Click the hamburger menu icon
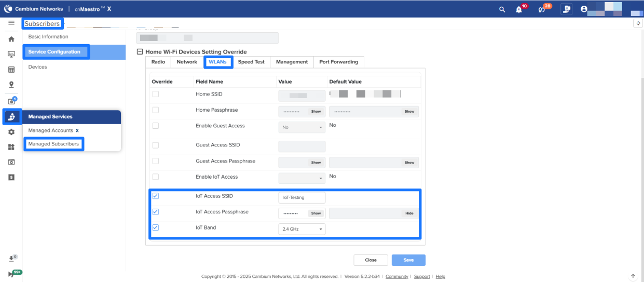 [x=11, y=23]
